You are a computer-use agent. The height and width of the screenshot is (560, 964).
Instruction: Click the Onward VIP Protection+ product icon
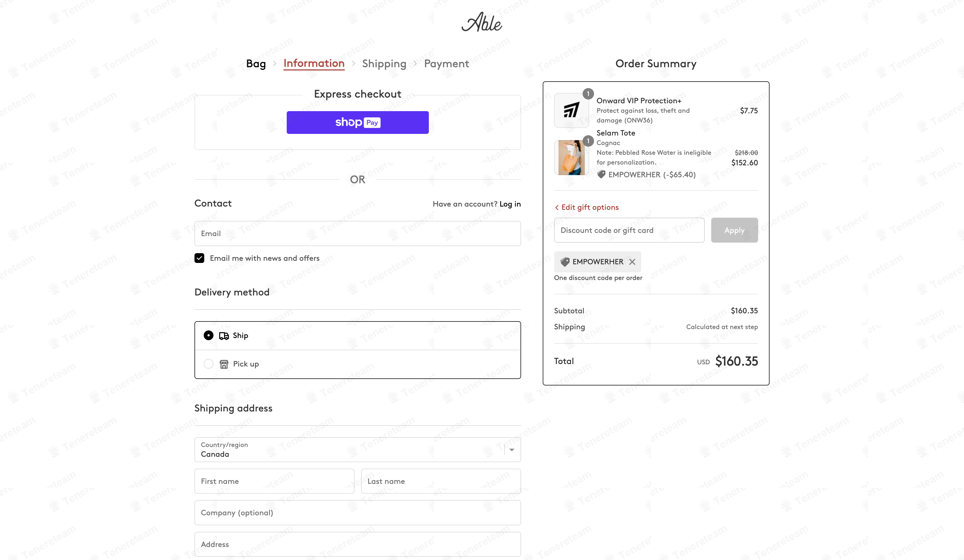pyautogui.click(x=571, y=111)
